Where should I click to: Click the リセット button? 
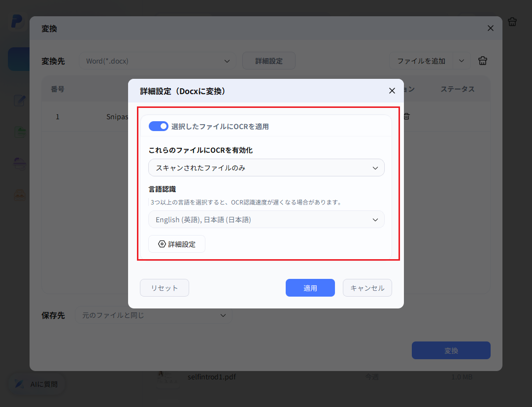(165, 288)
